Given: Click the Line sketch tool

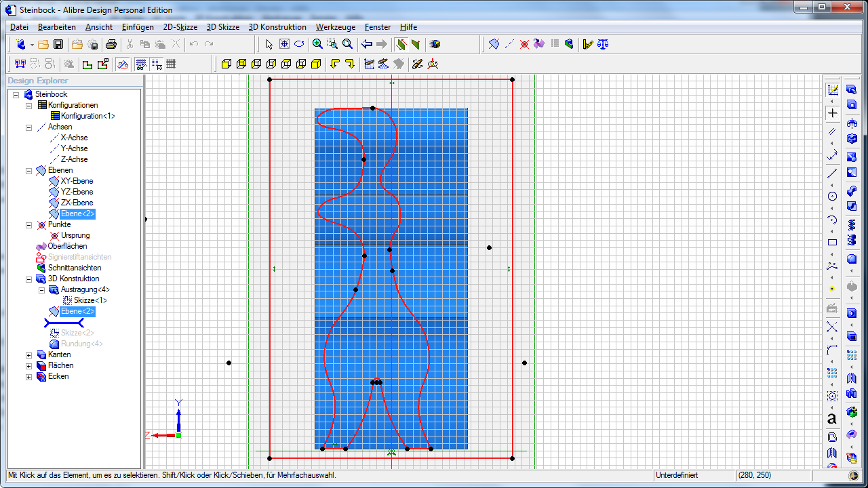Looking at the screenshot, I should (x=832, y=174).
